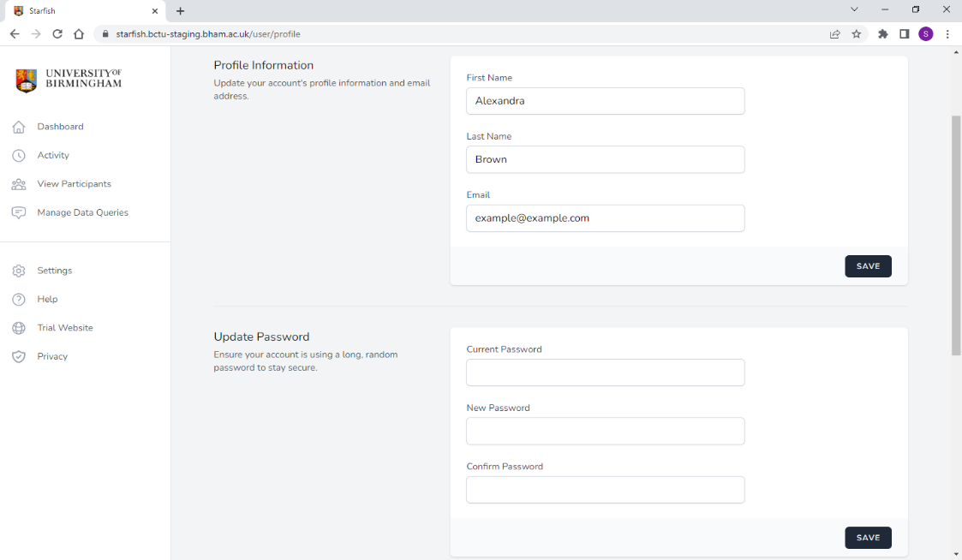Click the Activity clock icon

coord(19,156)
